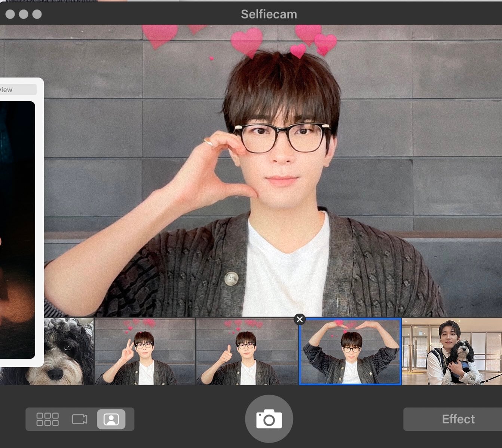Screen dimensions: 502x448
Task: Switch to video recording mode icon
Action: click(79, 419)
